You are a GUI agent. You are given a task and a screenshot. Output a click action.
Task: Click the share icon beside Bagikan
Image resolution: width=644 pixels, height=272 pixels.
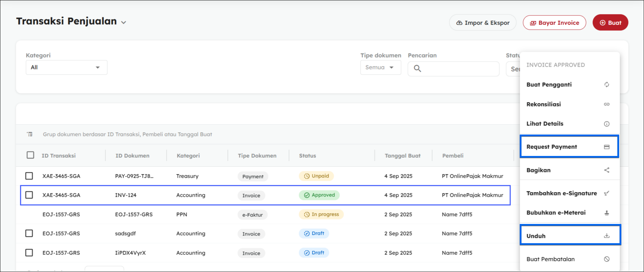(607, 170)
